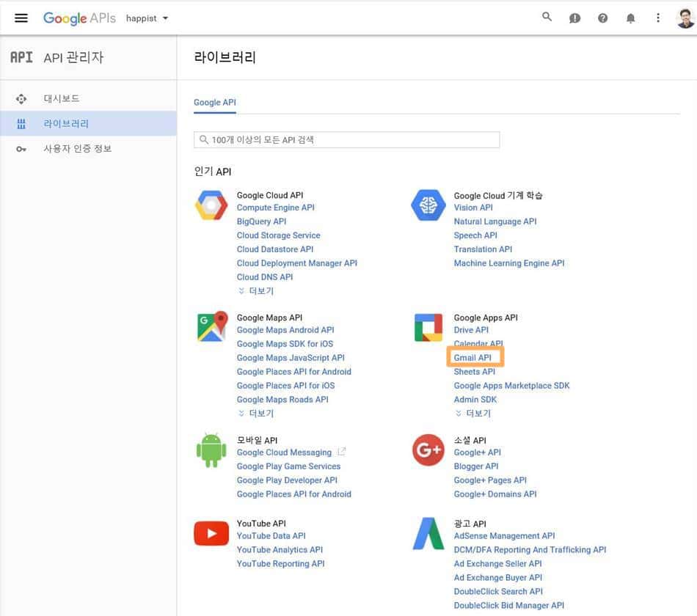Click the Google+ circle icon
The height and width of the screenshot is (616, 697).
point(428,450)
